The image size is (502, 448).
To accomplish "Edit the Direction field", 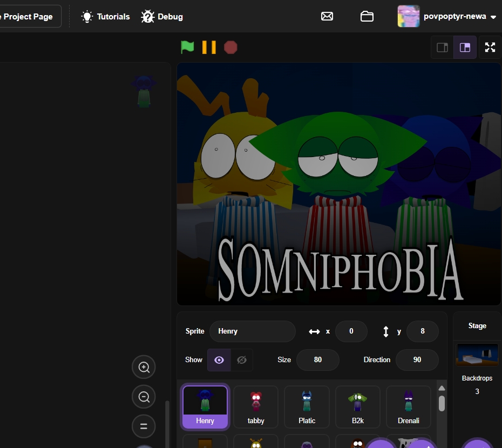I will [417, 359].
